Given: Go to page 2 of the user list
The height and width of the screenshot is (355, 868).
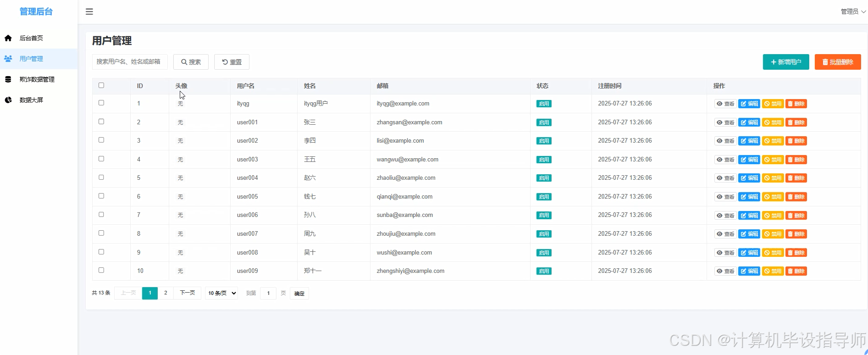Looking at the screenshot, I should [x=166, y=293].
